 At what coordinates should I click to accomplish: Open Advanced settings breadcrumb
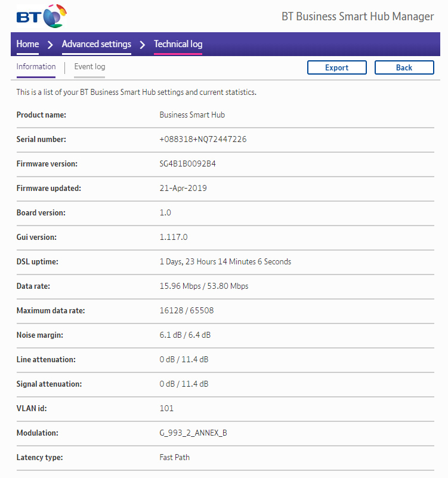pos(96,44)
